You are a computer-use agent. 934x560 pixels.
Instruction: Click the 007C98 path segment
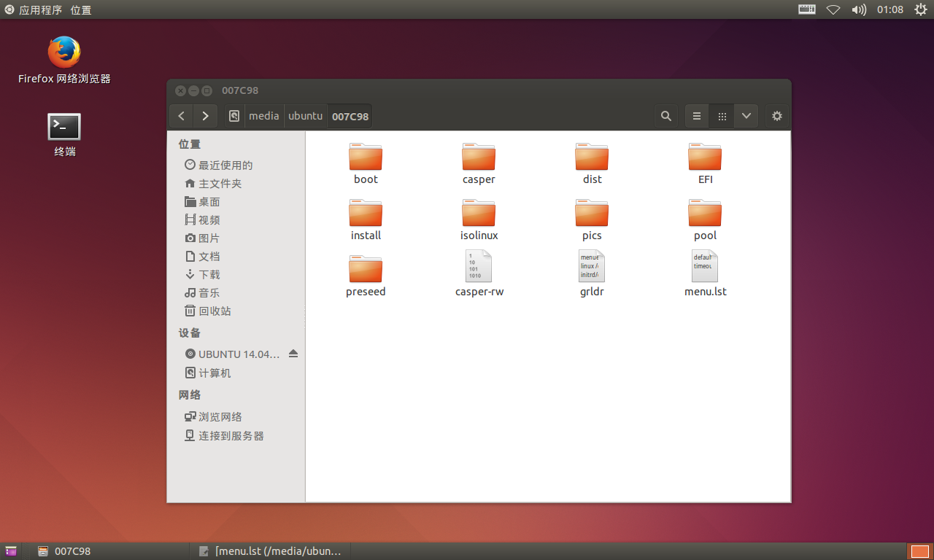click(350, 116)
